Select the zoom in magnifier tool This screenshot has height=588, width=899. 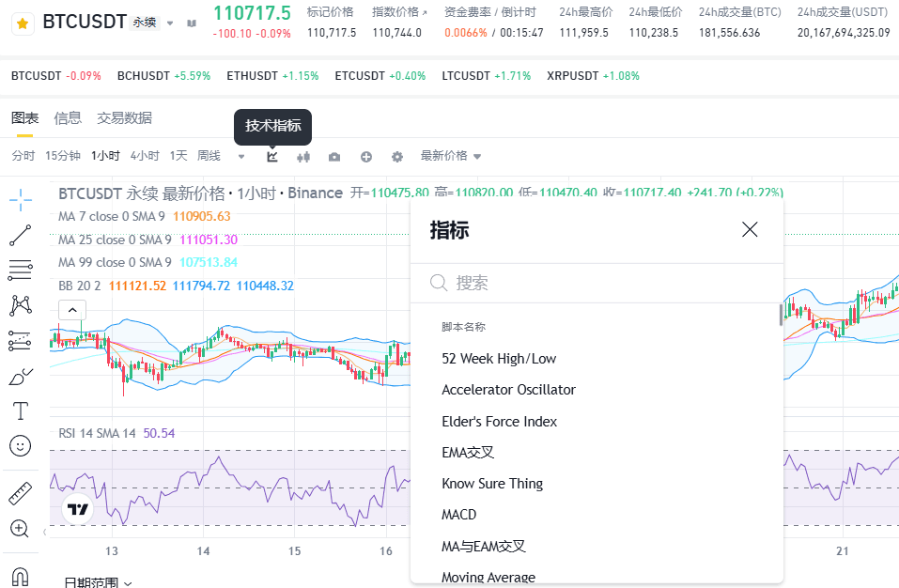(x=20, y=529)
